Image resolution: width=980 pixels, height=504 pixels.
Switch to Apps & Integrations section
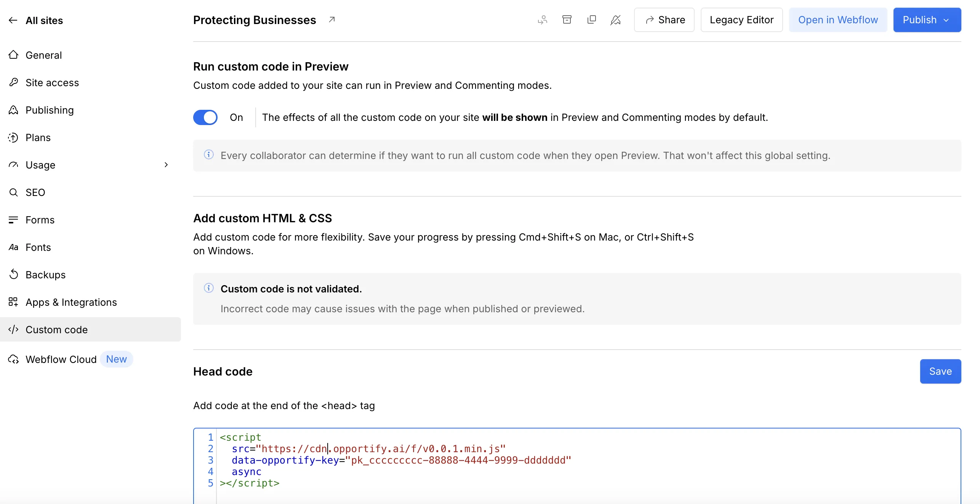(71, 302)
